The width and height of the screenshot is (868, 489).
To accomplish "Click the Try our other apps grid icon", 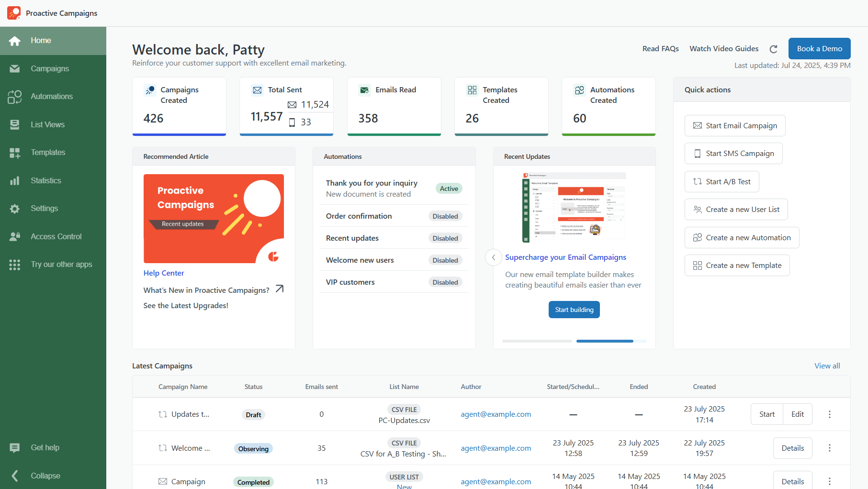I will 15,265.
